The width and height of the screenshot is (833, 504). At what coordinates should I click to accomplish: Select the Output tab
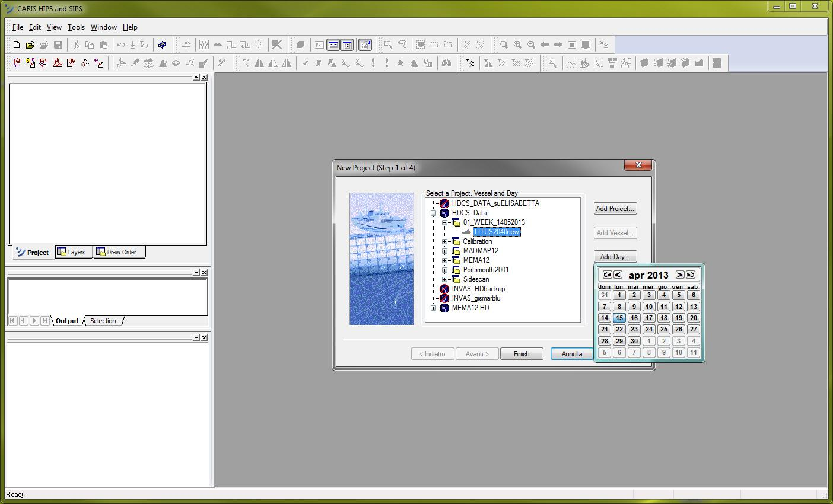pyautogui.click(x=67, y=321)
